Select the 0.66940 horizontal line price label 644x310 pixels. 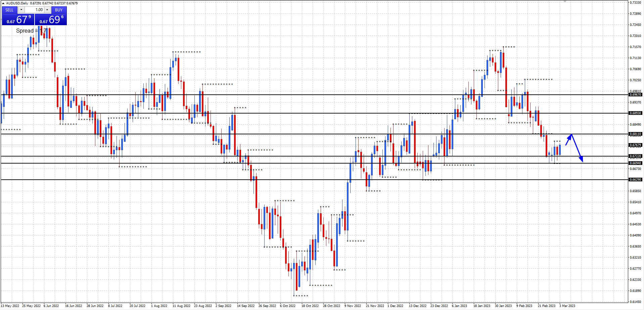[x=635, y=163]
